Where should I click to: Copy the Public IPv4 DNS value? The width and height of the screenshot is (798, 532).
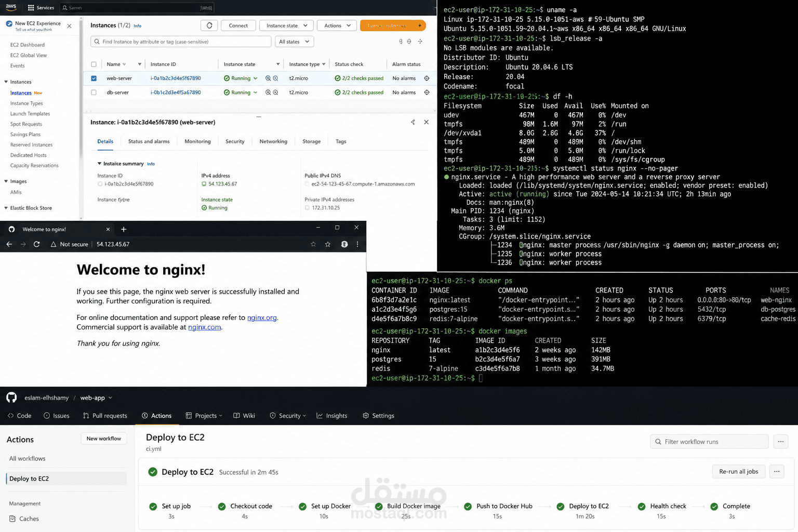click(307, 184)
